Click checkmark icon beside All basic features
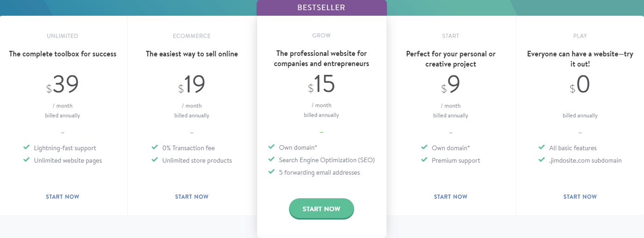644x238 pixels. pyautogui.click(x=541, y=147)
